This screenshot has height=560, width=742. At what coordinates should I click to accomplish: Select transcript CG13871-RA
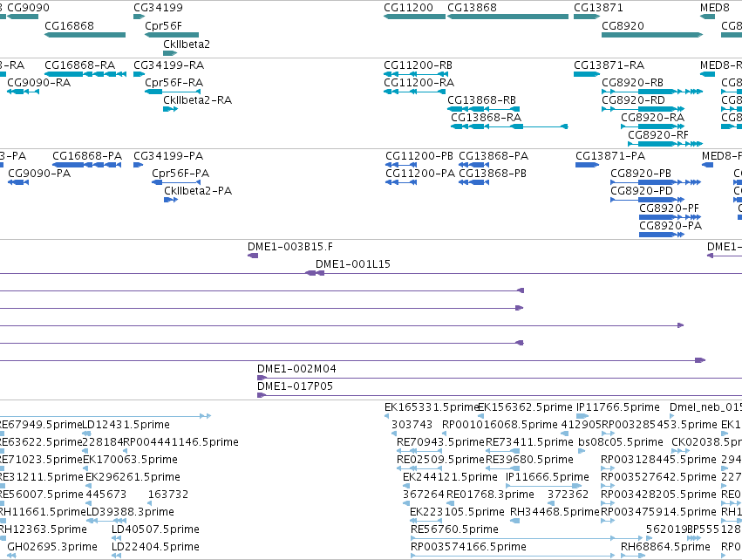586,74
